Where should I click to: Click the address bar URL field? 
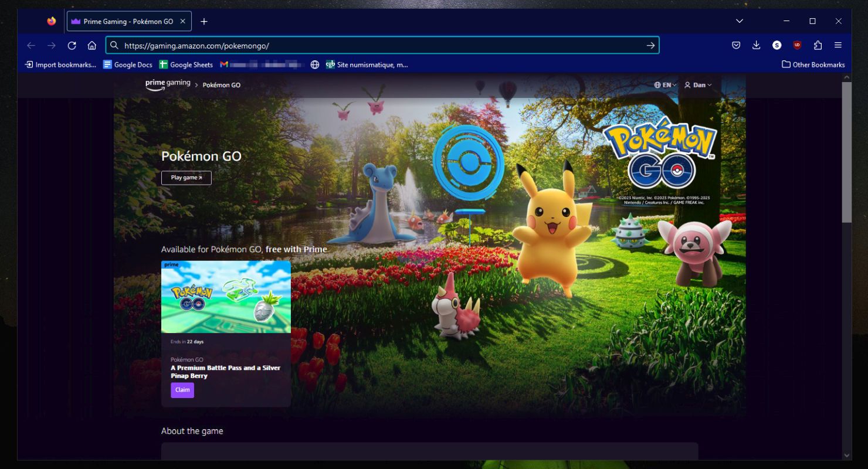382,45
